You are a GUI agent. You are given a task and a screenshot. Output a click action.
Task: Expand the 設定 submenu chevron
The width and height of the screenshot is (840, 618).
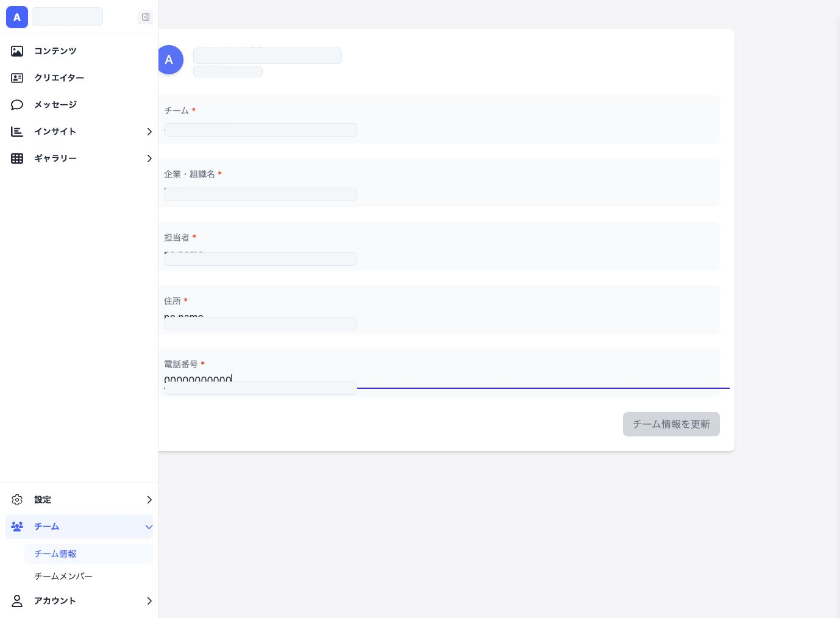click(149, 500)
